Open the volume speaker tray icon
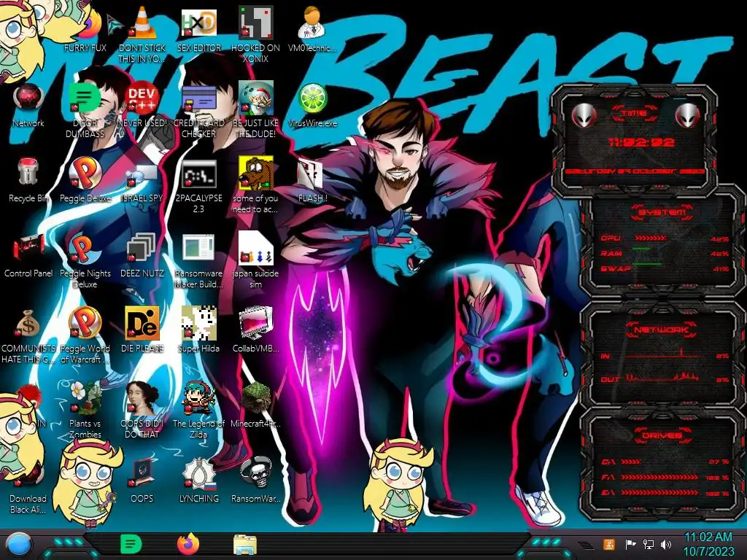This screenshot has height=560, width=747. pos(666,544)
